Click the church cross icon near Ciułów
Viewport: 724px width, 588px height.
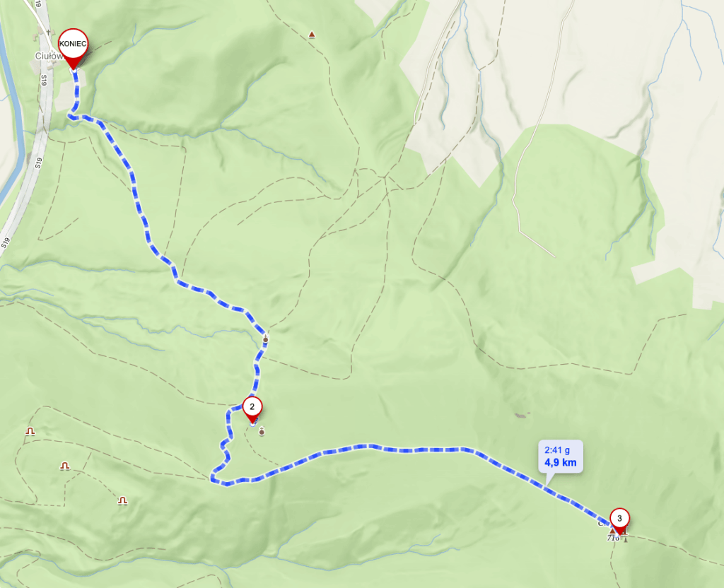(49, 33)
